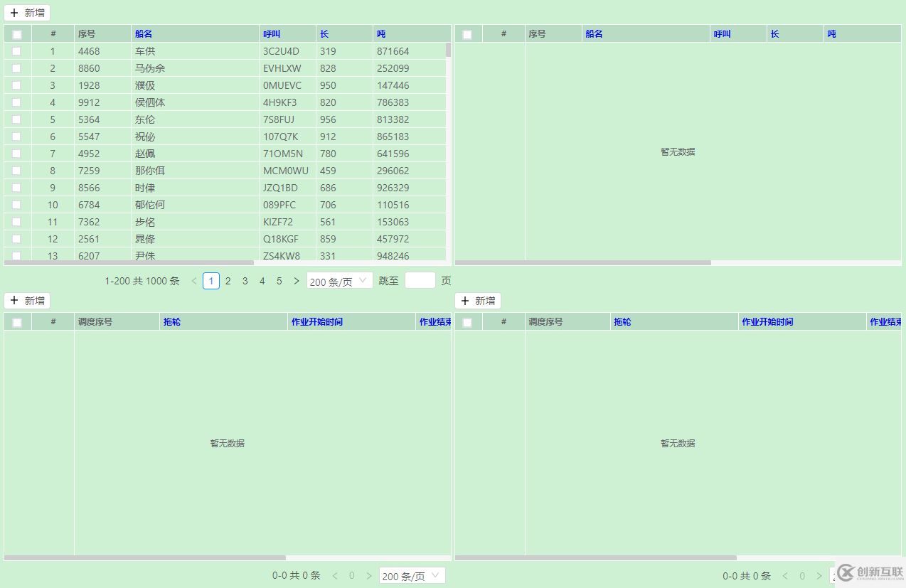Sort by 吨 column in the populated ship table
Viewport: 906px width, 588px height.
[x=381, y=33]
